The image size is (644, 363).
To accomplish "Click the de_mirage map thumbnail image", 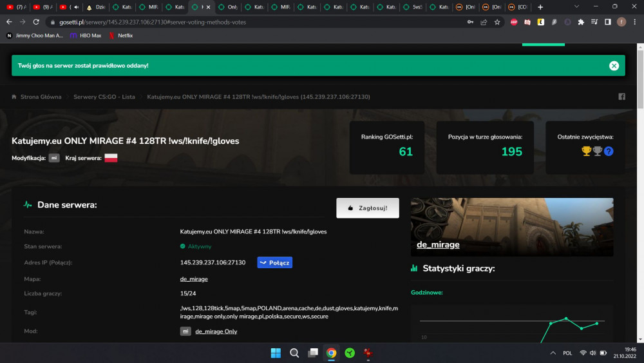I will coord(512,227).
